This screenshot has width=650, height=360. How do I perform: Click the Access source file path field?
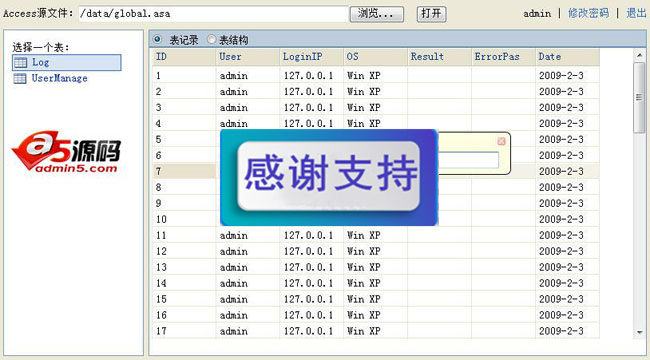(x=213, y=14)
